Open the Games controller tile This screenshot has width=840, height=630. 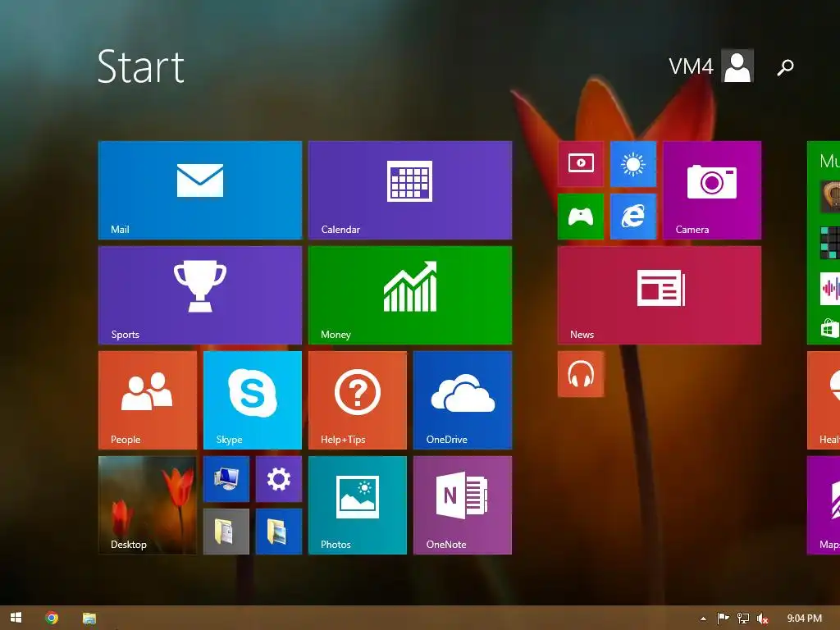581,217
